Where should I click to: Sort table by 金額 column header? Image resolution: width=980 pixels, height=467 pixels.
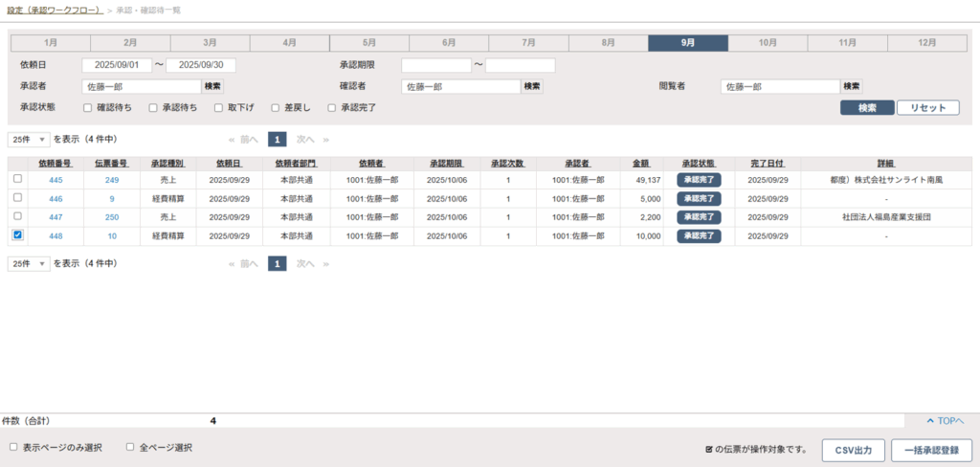tap(641, 163)
